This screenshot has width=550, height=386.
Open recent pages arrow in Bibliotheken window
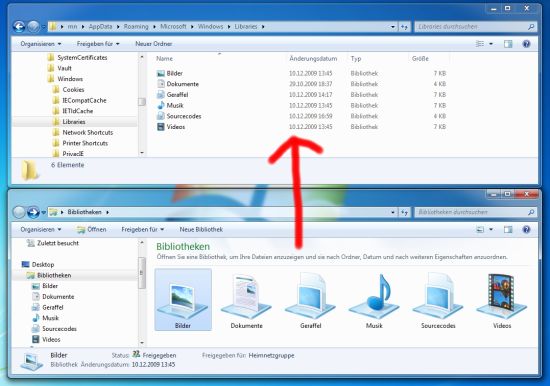[43, 212]
